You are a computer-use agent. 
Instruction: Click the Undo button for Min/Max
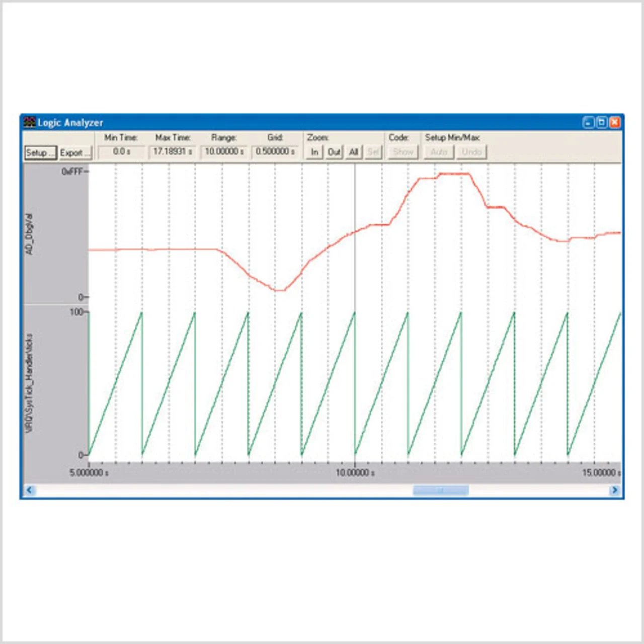tap(471, 152)
